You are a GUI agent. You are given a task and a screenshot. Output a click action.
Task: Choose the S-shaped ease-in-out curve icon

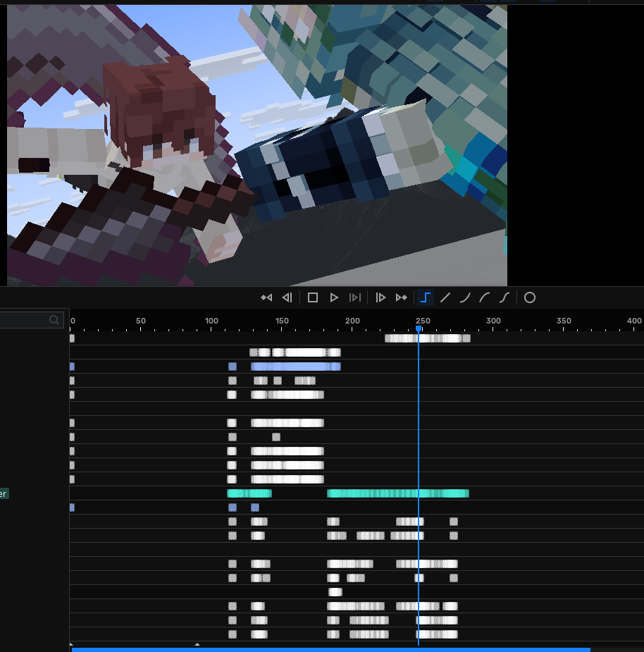(x=504, y=297)
